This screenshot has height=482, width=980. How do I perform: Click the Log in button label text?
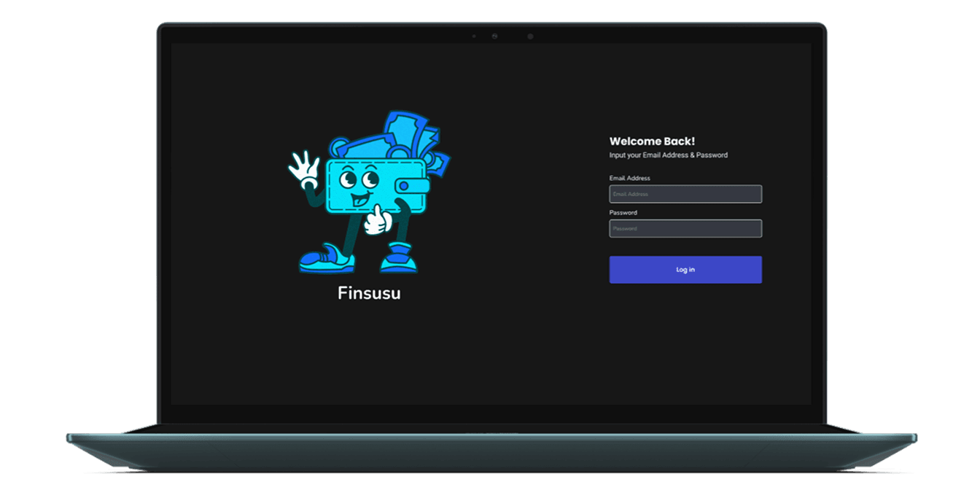[685, 269]
